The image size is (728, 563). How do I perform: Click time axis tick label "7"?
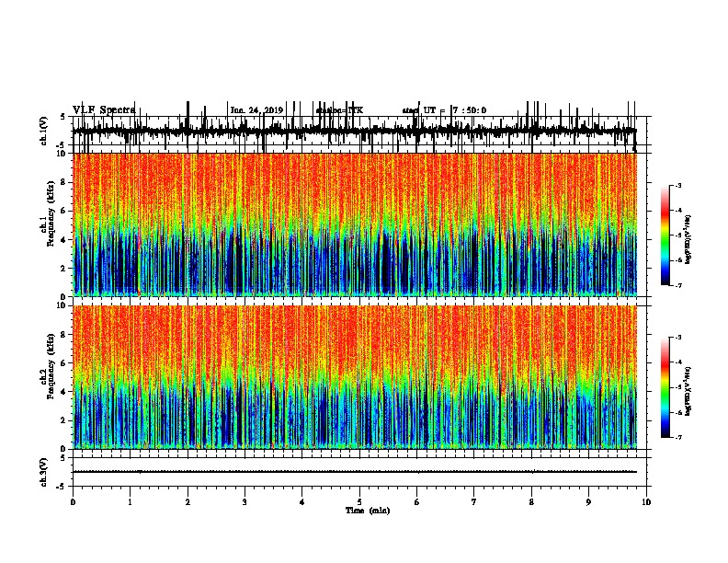[474, 502]
